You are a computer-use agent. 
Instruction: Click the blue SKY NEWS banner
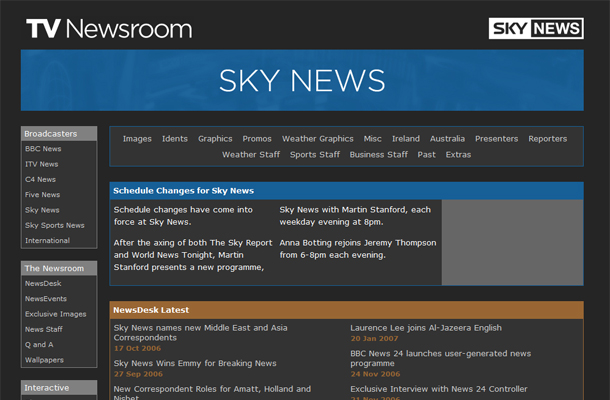[x=302, y=80]
